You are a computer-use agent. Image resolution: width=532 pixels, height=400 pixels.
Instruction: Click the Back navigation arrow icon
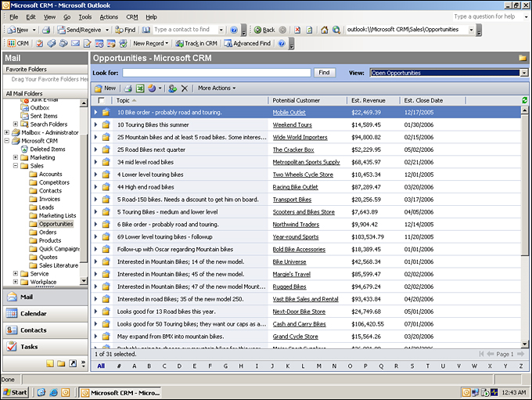tap(258, 30)
